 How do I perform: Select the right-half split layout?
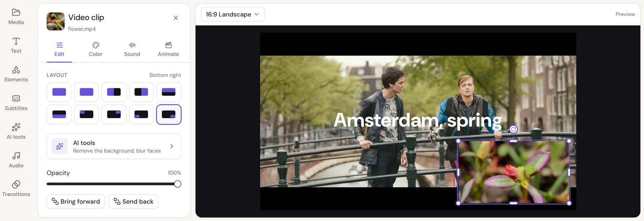click(141, 92)
